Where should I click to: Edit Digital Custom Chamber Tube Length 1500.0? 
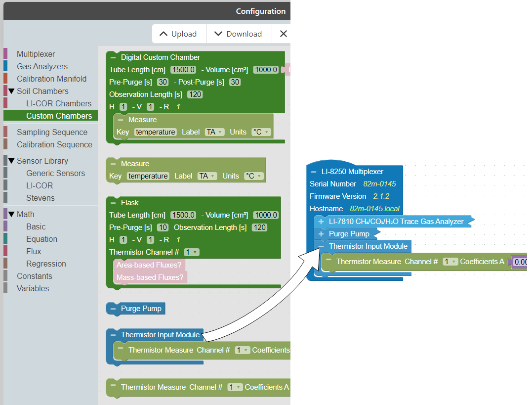pyautogui.click(x=183, y=70)
